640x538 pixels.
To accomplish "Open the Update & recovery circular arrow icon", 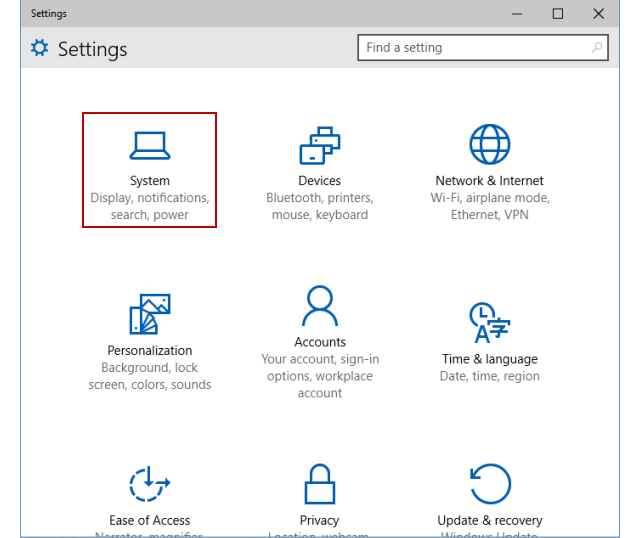I will (x=490, y=484).
